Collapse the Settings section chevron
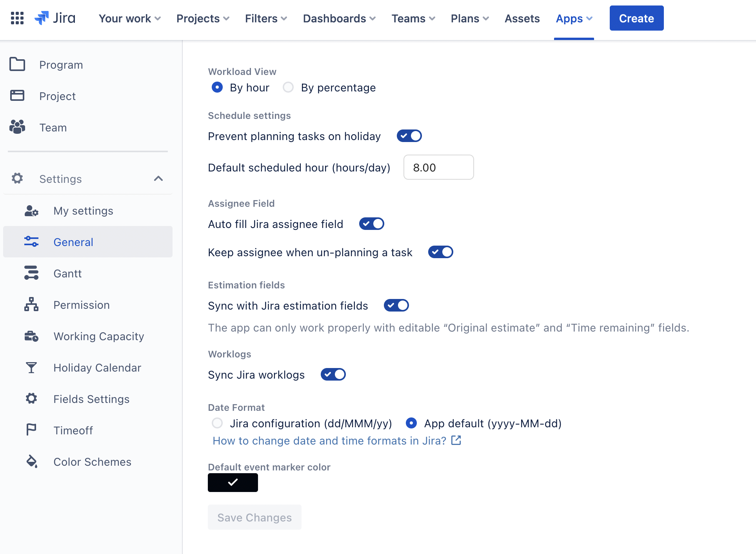This screenshot has height=554, width=756. [x=158, y=179]
